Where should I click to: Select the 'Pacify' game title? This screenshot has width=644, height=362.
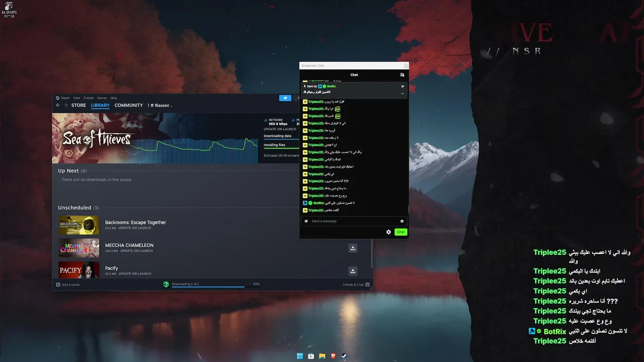click(x=112, y=268)
